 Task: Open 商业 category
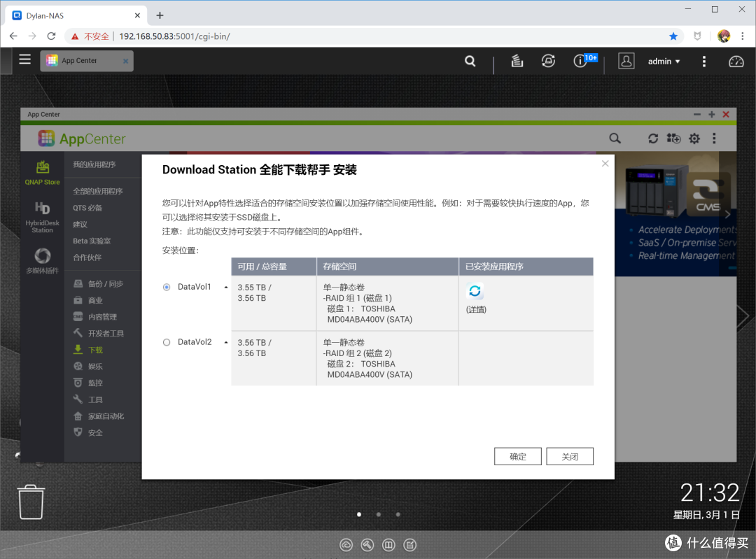(88, 300)
